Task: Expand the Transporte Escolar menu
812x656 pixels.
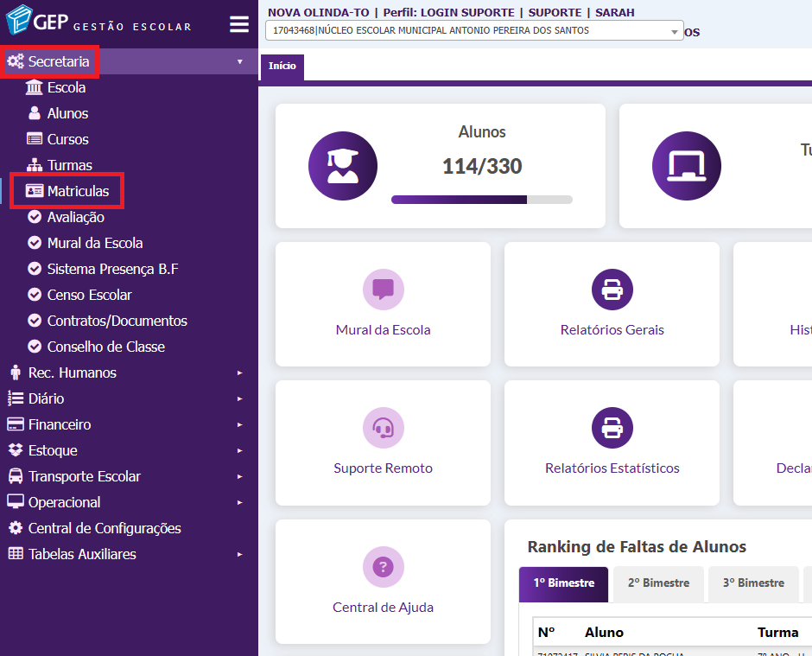Action: coord(84,476)
